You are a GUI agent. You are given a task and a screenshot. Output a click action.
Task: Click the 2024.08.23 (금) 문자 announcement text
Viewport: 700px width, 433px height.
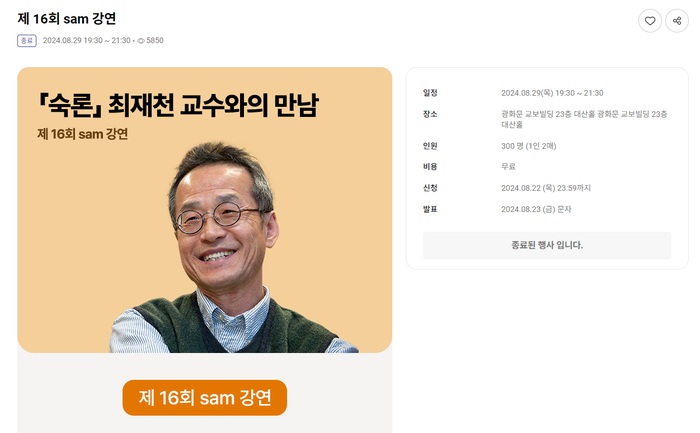[536, 209]
